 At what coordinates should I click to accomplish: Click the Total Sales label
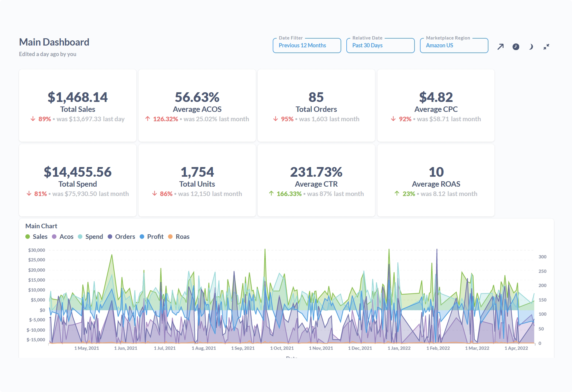tap(78, 109)
